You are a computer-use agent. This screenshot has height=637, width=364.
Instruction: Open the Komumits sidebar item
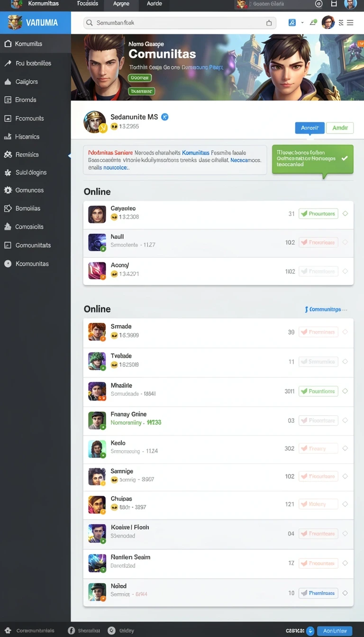pyautogui.click(x=36, y=44)
